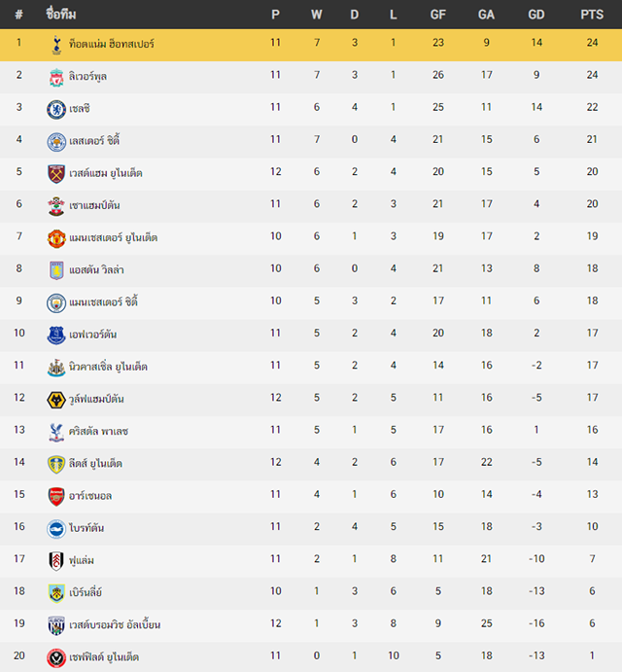The width and height of the screenshot is (622, 672).
Task: Click the Tottenham Hotspur club crest
Action: 56,45
